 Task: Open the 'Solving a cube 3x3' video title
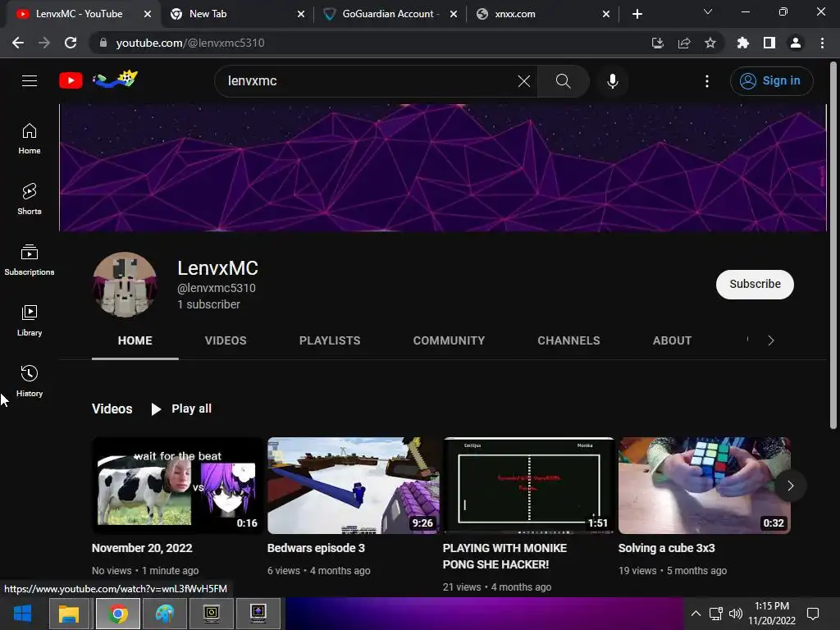666,548
